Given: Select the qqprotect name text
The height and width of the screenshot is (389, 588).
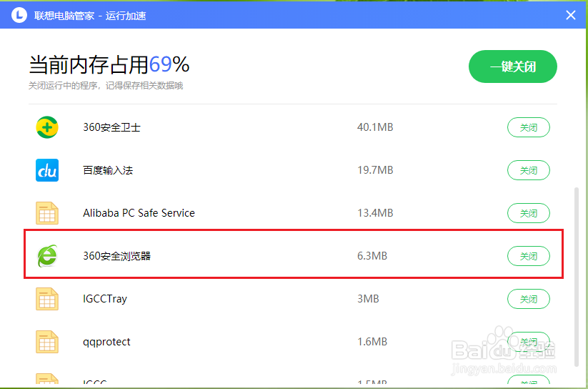Looking at the screenshot, I should tap(106, 342).
